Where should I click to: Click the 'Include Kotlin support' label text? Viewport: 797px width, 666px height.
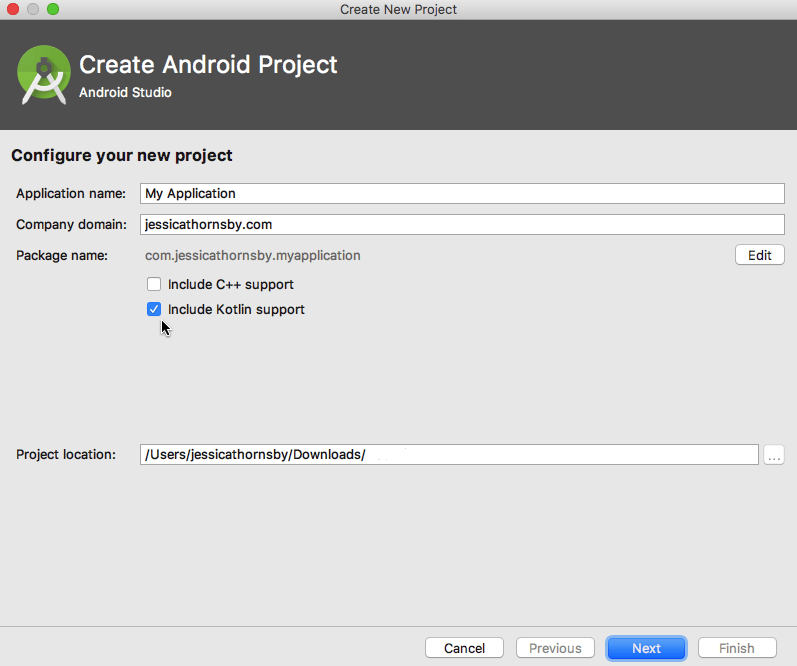tap(236, 309)
